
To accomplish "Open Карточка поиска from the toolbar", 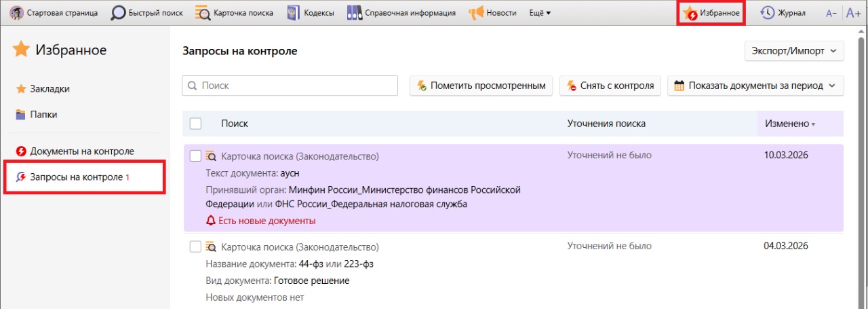I will tap(203, 13).
